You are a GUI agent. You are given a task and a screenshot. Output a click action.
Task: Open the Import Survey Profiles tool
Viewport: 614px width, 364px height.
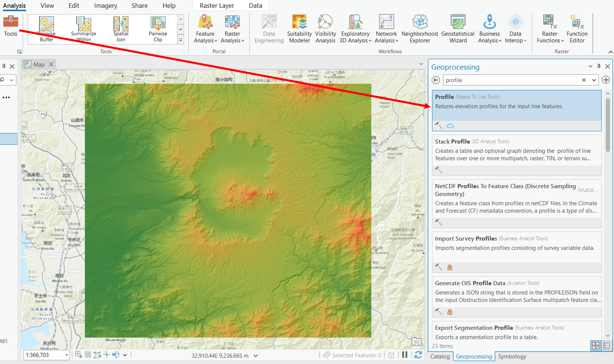point(517,252)
